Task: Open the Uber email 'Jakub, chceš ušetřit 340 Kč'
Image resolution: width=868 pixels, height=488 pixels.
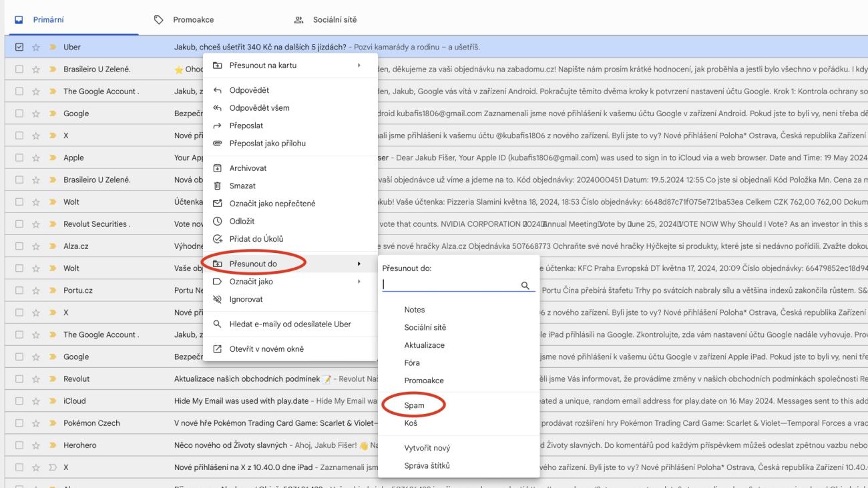Action: (x=260, y=47)
